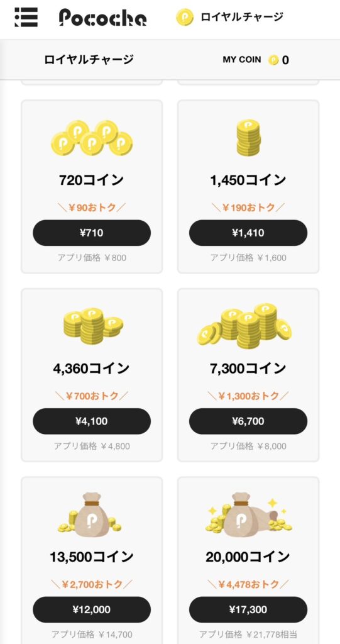Click the MY COIN balance label
Screen dimensions: 340x644
(241, 60)
